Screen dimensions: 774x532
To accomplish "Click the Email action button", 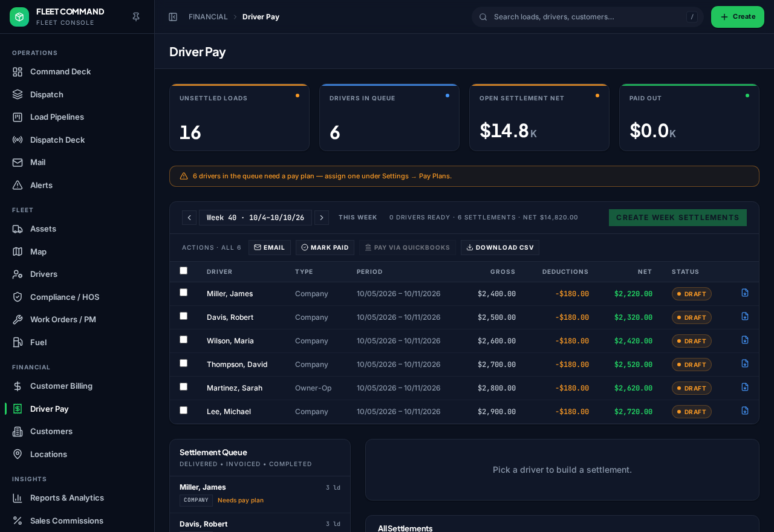I will coord(270,248).
